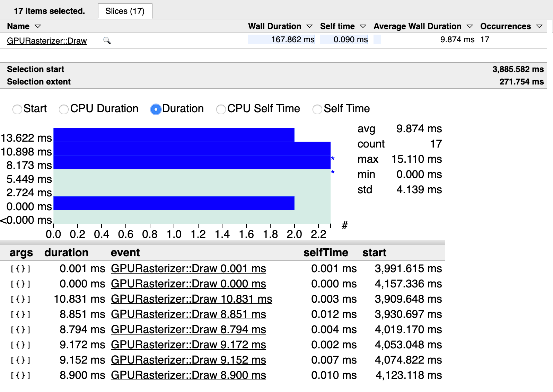Sort by the duration column header
This screenshot has height=392, width=553.
[x=67, y=252]
